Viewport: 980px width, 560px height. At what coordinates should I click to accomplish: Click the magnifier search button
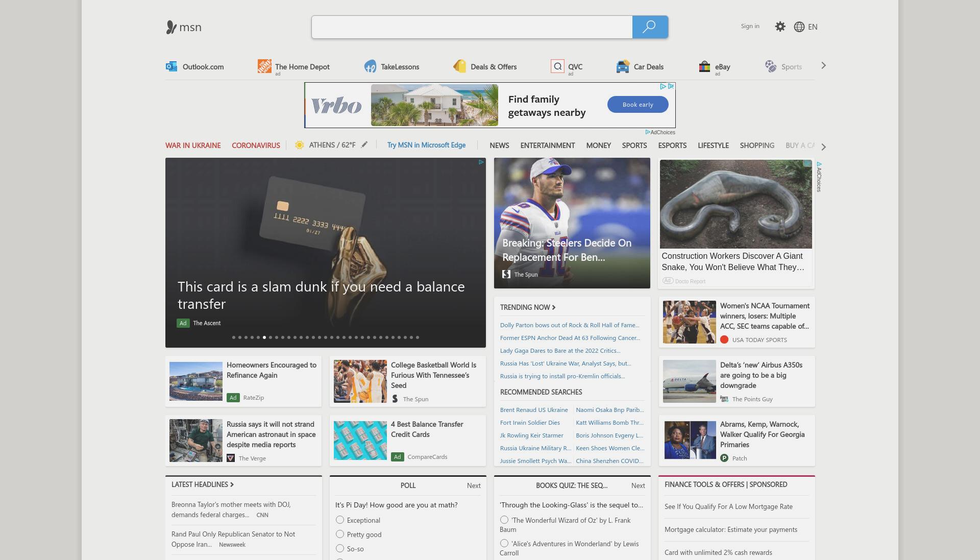[x=650, y=27]
